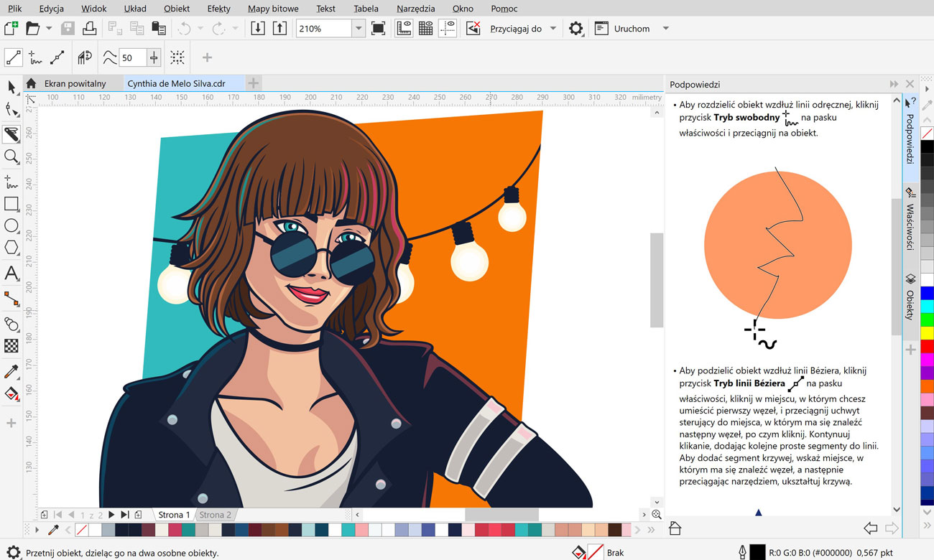Create a new document with the New icon
This screenshot has width=934, height=560.
[x=11, y=29]
